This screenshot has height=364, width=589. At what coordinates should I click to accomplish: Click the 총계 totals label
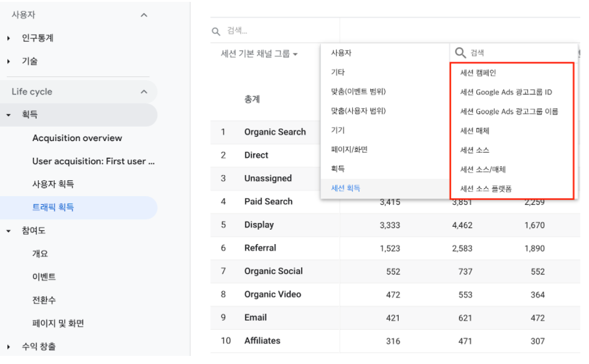pos(252,99)
